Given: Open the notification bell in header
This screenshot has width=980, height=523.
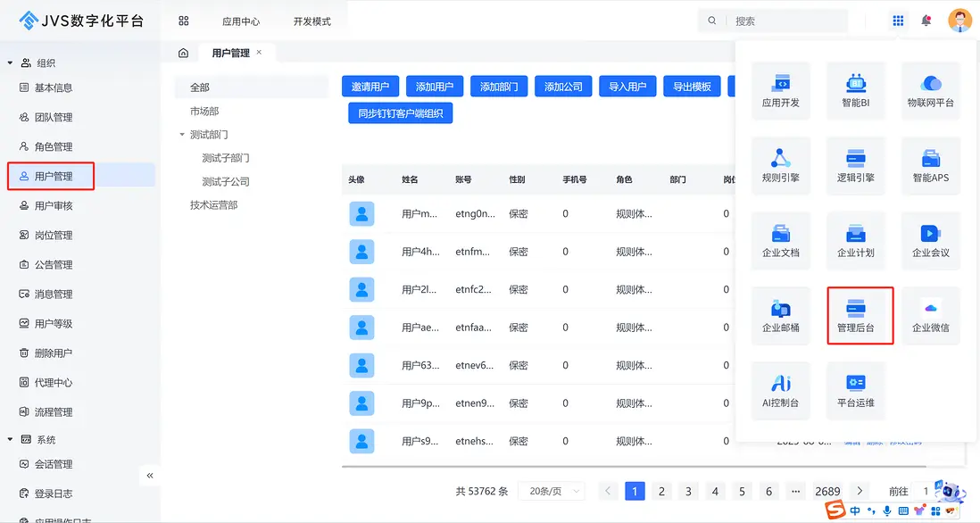Looking at the screenshot, I should [x=926, y=21].
